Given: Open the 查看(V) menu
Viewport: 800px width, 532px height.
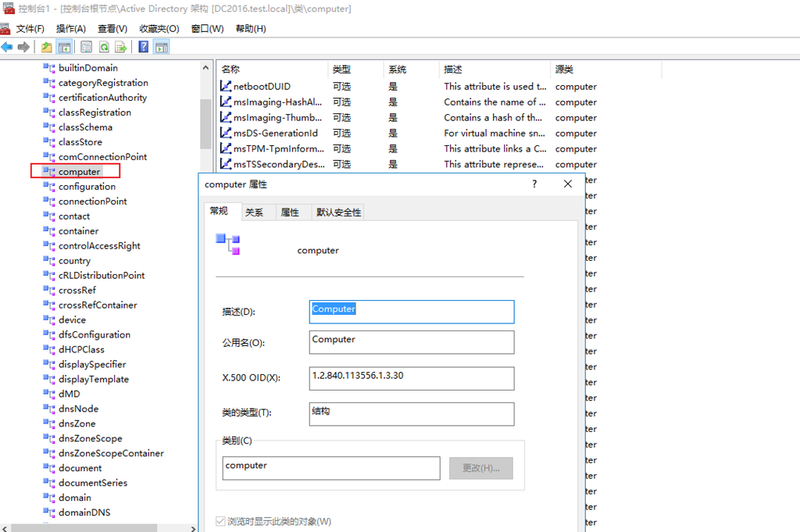Looking at the screenshot, I should pyautogui.click(x=112, y=29).
